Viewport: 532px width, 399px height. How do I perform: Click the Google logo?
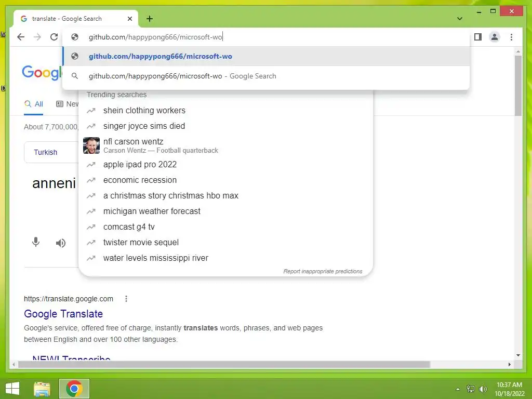[42, 72]
